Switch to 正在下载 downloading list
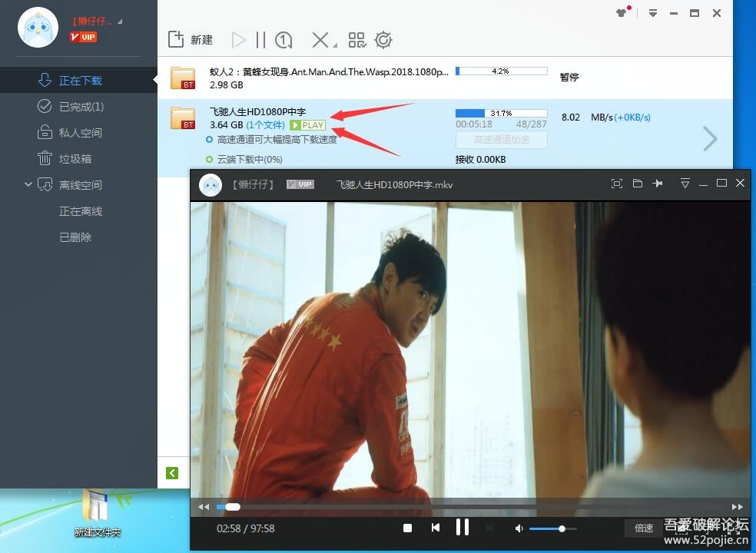The height and width of the screenshot is (553, 756). point(78,81)
